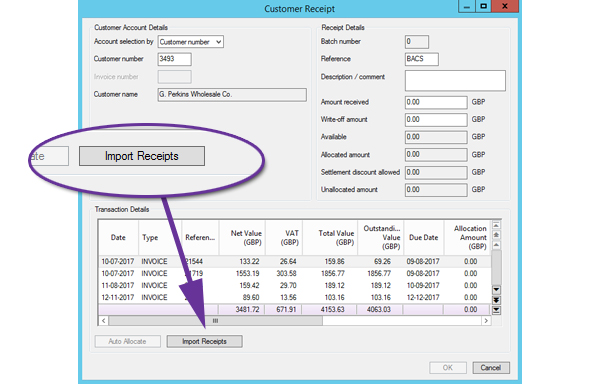Click the Allocated amount field
This screenshot has width=600, height=384.
click(x=436, y=155)
